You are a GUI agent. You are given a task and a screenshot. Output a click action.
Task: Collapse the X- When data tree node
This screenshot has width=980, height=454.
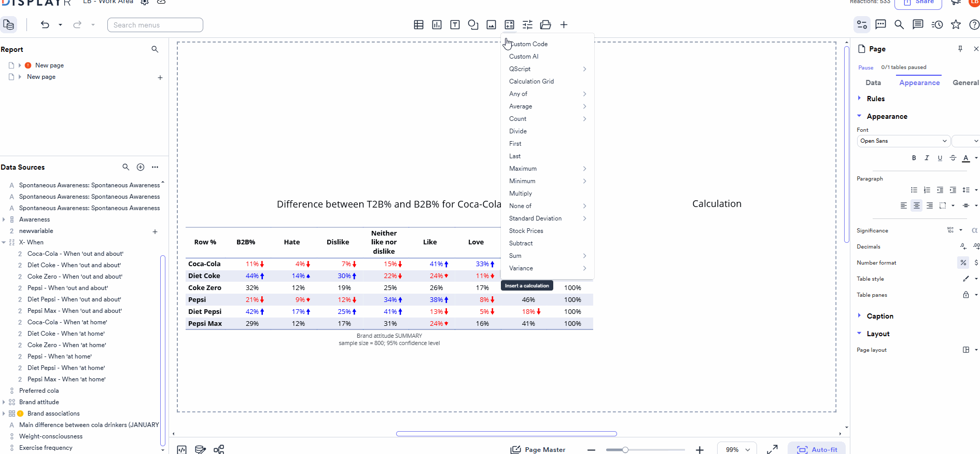pos(4,242)
